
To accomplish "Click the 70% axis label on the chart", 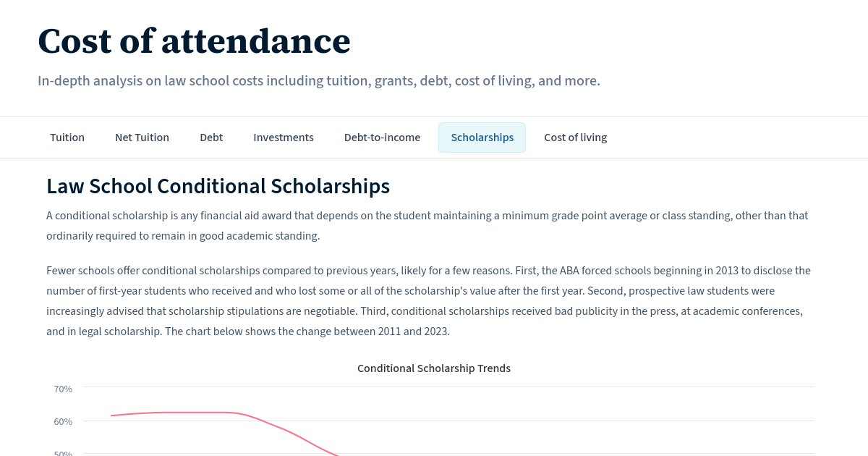I will click(63, 389).
